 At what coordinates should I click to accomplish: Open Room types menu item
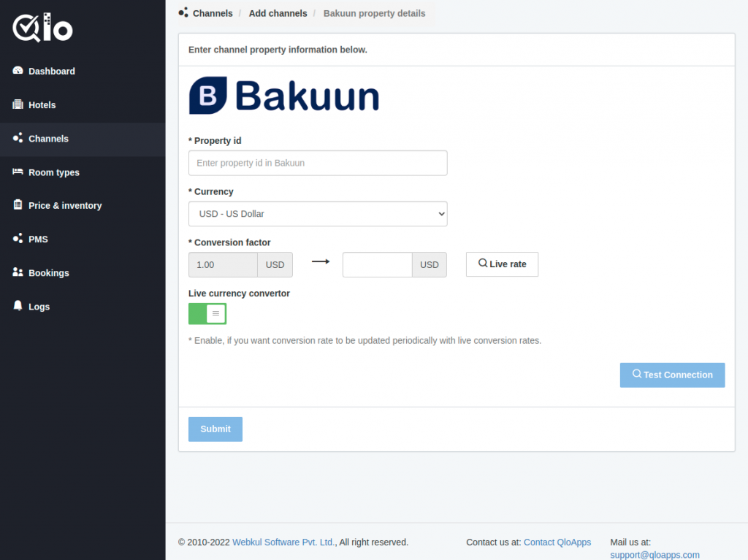54,173
